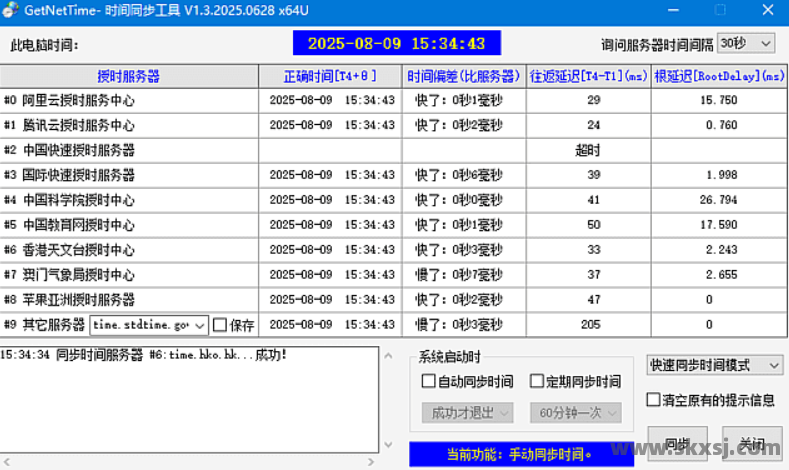Click the blue 当前功能 status bar
The height and width of the screenshot is (470, 789).
[x=521, y=455]
